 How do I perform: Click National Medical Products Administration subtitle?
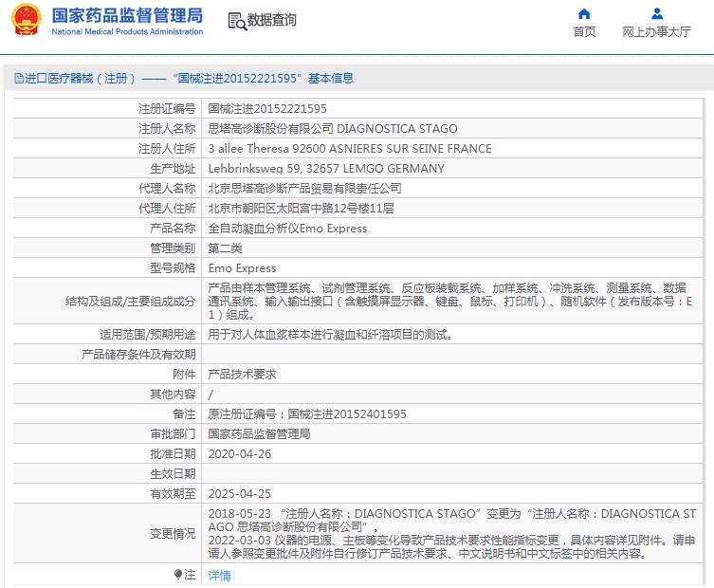pyautogui.click(x=127, y=32)
